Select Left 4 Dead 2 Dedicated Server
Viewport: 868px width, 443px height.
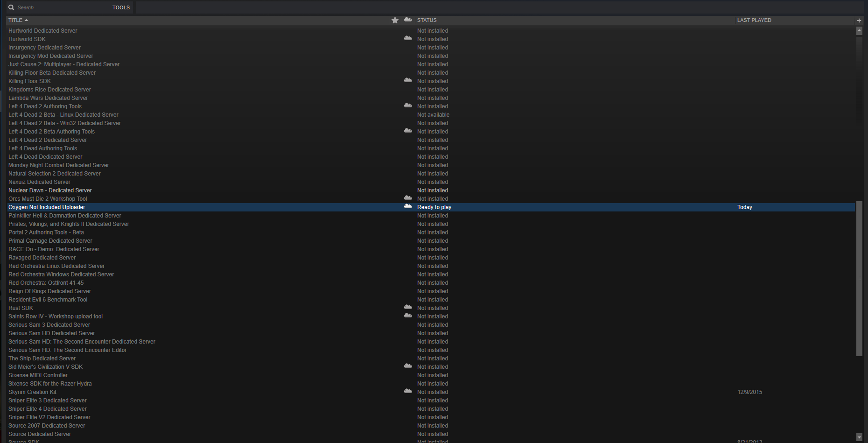[48, 140]
